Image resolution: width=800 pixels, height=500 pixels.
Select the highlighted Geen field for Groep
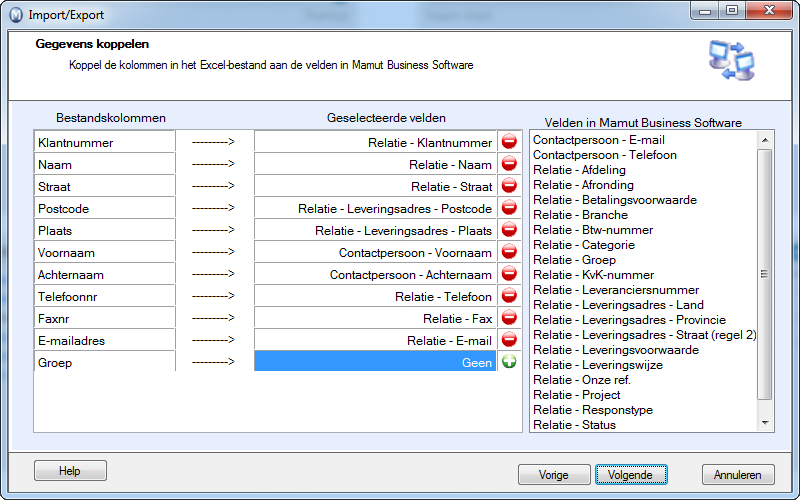pos(375,361)
